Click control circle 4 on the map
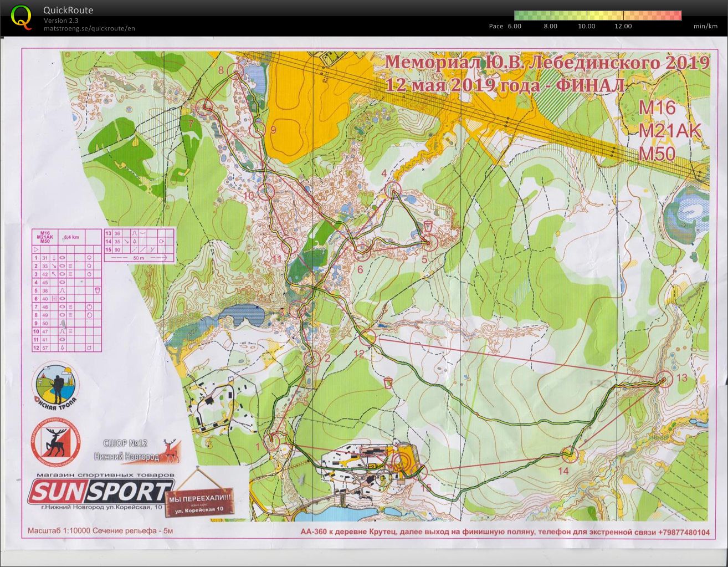Screen dimensions: 728x567 click(393, 190)
